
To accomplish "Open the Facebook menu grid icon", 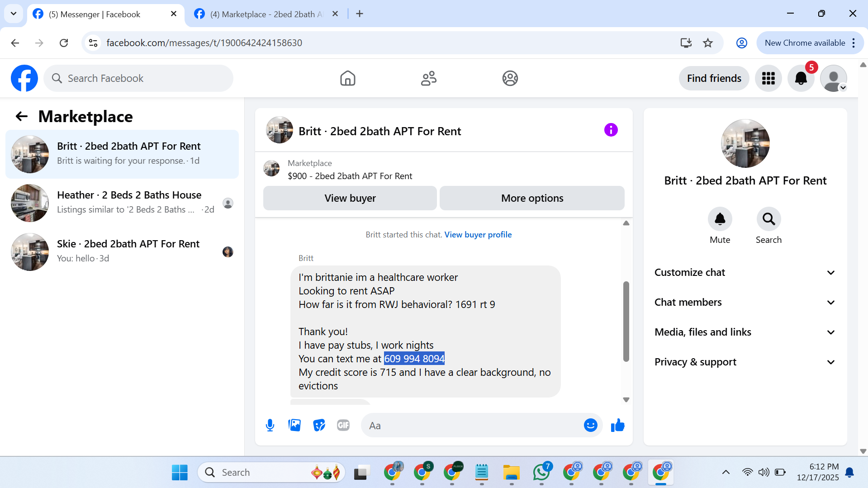I will click(768, 78).
